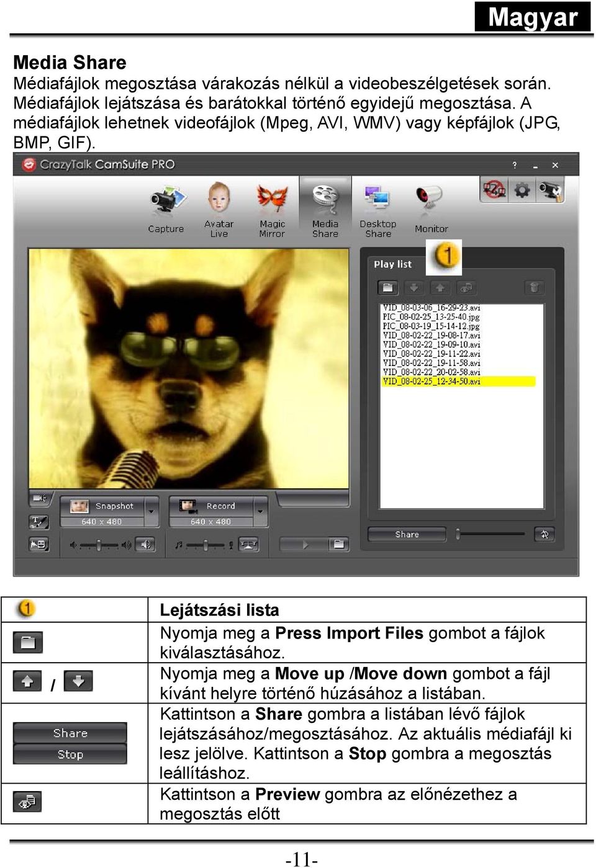Click the dog video preview area

point(189,369)
